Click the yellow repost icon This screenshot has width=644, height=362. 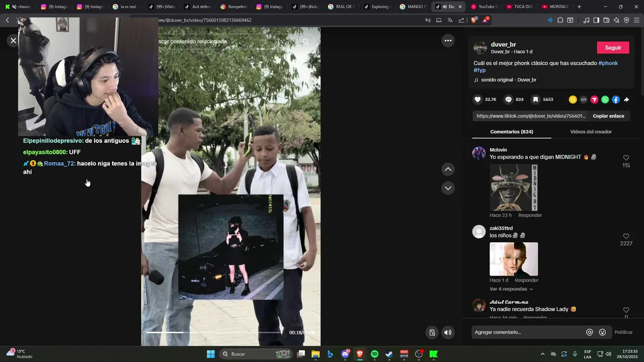tap(573, 100)
